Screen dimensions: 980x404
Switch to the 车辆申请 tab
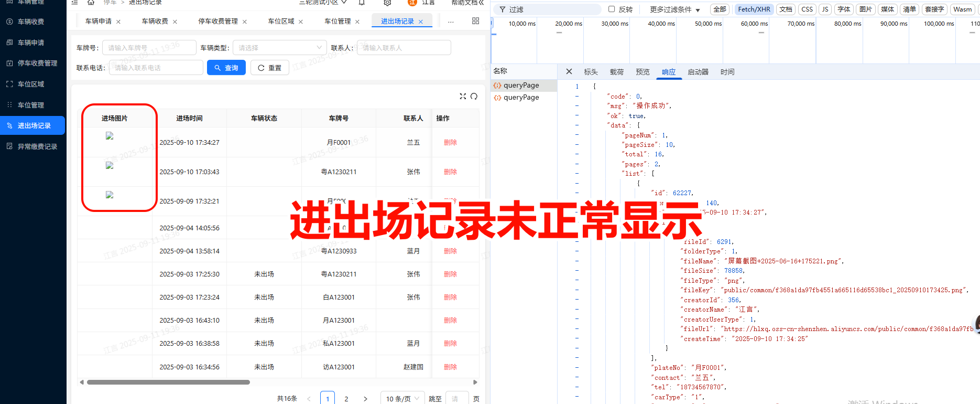tap(99, 22)
